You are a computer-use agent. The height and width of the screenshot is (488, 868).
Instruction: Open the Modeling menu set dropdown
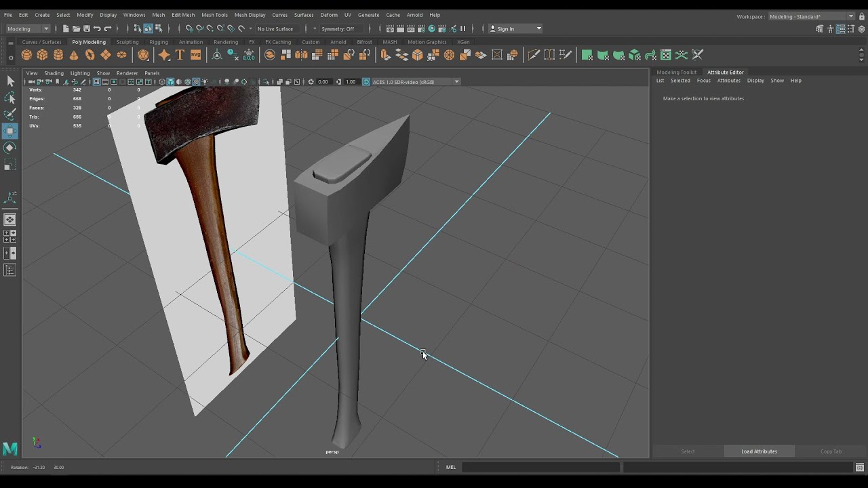[x=28, y=28]
